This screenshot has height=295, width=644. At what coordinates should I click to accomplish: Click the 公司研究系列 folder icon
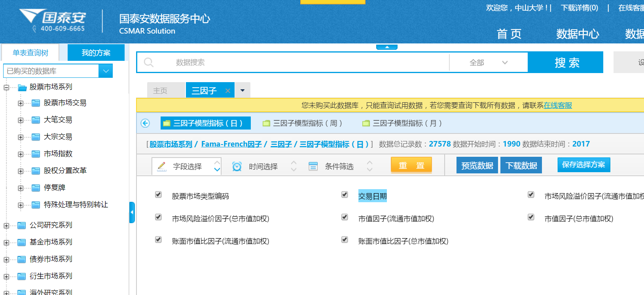(x=22, y=225)
